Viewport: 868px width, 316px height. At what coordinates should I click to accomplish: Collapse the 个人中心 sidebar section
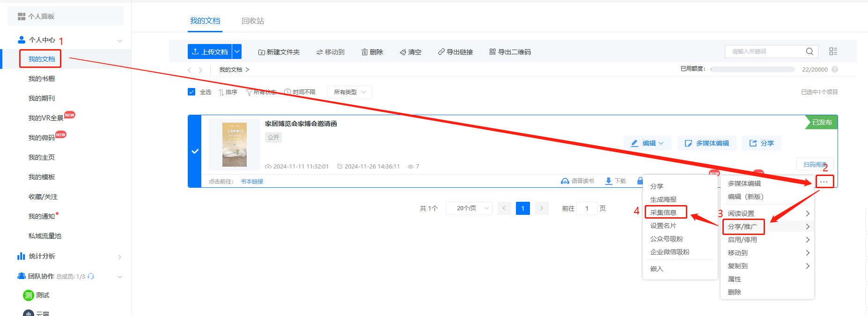tap(120, 41)
